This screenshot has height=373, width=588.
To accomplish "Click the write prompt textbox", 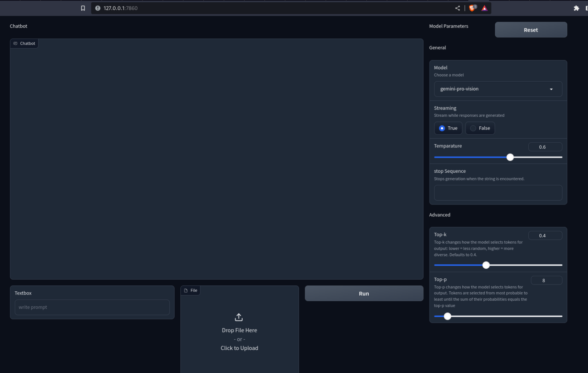I will tap(92, 307).
